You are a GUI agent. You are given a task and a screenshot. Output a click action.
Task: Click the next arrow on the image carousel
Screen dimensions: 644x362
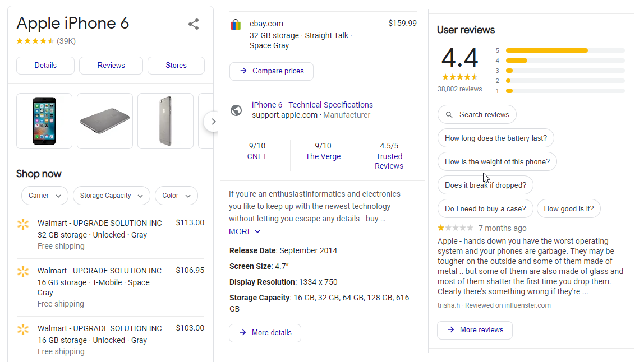(x=213, y=121)
